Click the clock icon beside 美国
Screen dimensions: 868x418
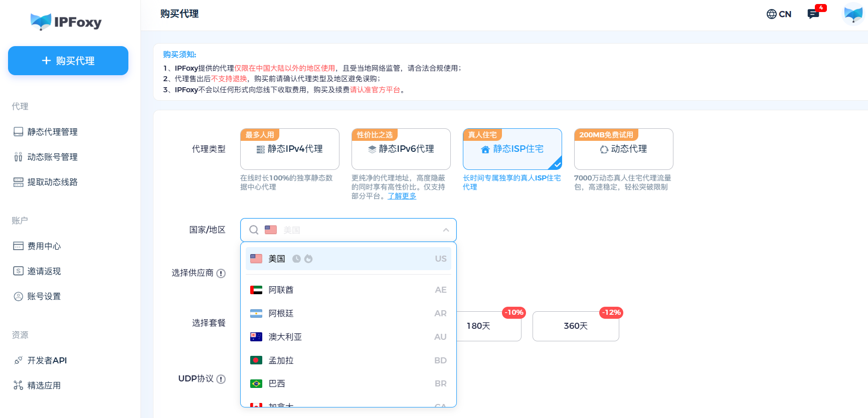[296, 259]
